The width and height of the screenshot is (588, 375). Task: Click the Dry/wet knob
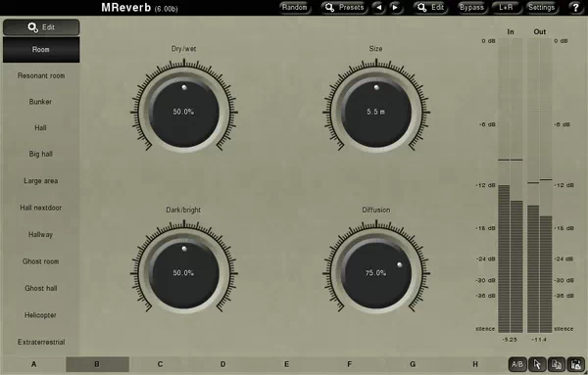(x=184, y=112)
